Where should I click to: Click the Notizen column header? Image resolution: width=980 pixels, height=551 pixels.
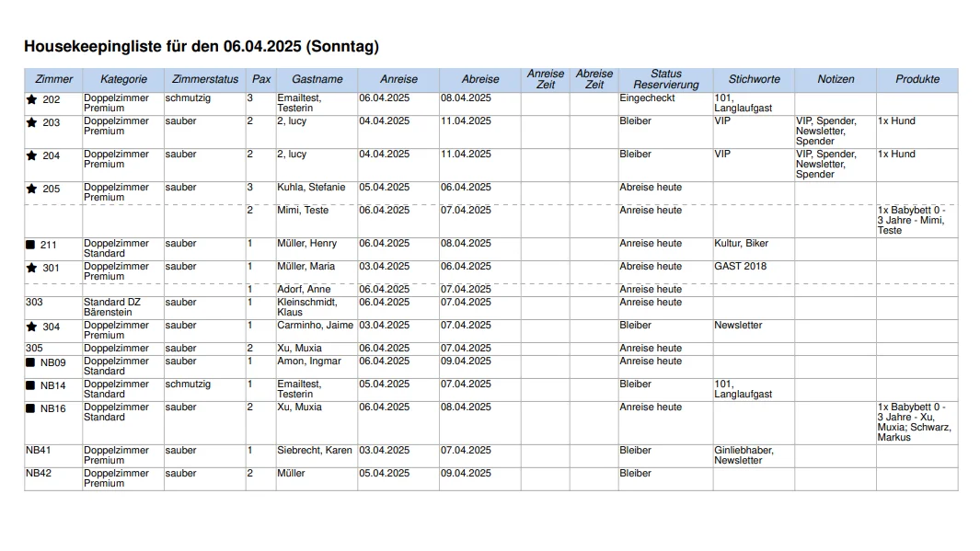point(836,79)
